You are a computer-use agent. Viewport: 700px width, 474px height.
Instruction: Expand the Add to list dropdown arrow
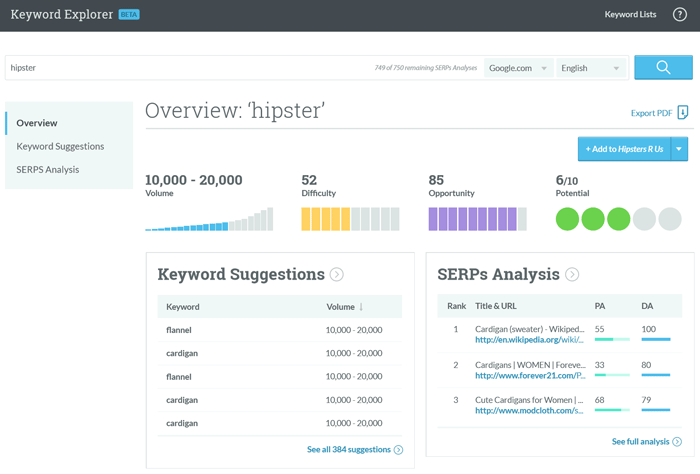[680, 149]
